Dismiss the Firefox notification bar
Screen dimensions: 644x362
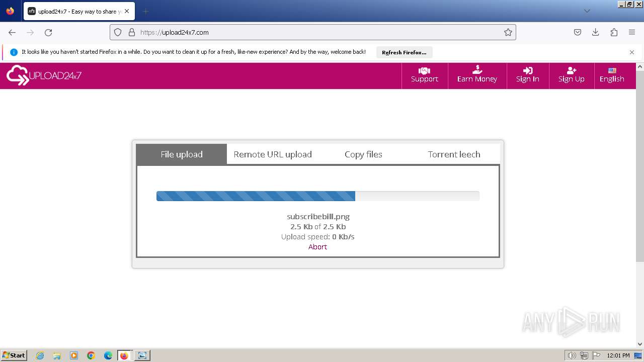632,52
